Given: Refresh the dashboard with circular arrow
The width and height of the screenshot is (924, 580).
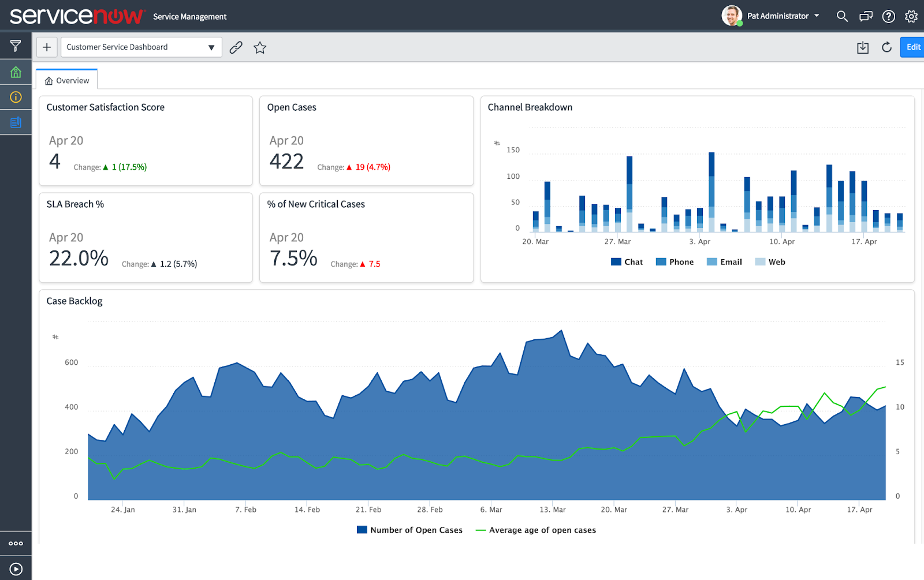Looking at the screenshot, I should [886, 47].
